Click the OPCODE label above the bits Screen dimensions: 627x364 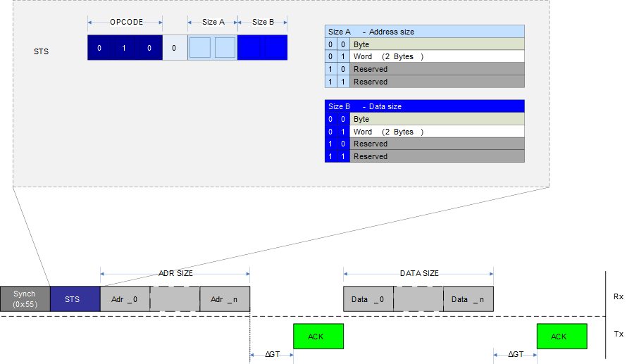click(125, 22)
